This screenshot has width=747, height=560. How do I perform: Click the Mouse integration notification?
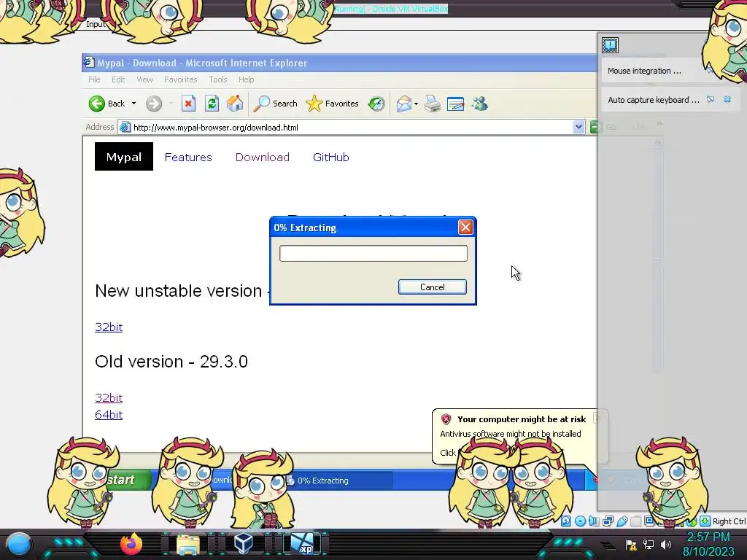(x=652, y=71)
